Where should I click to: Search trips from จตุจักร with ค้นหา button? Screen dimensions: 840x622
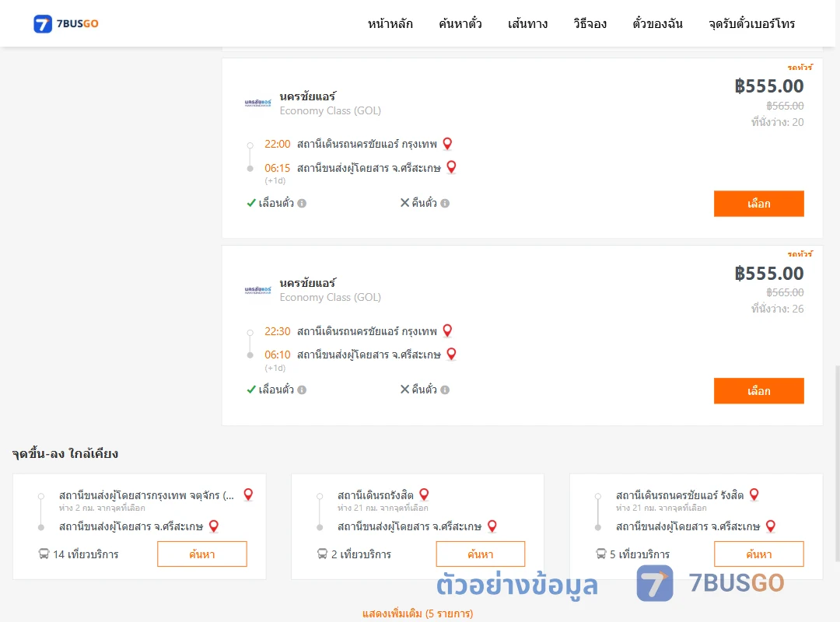pyautogui.click(x=202, y=554)
